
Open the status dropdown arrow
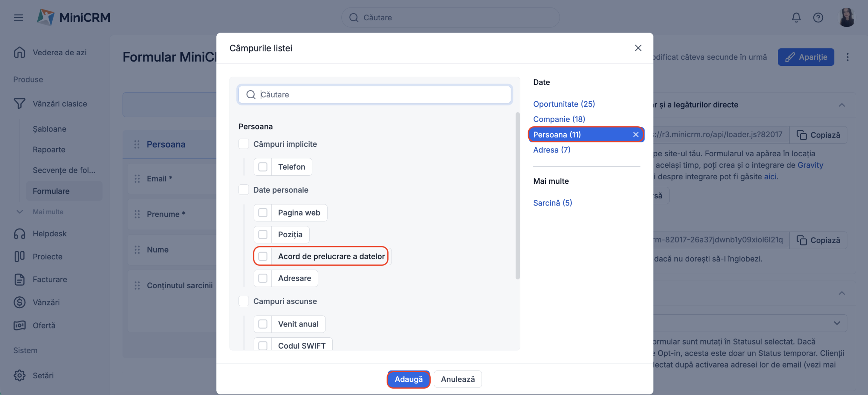836,323
